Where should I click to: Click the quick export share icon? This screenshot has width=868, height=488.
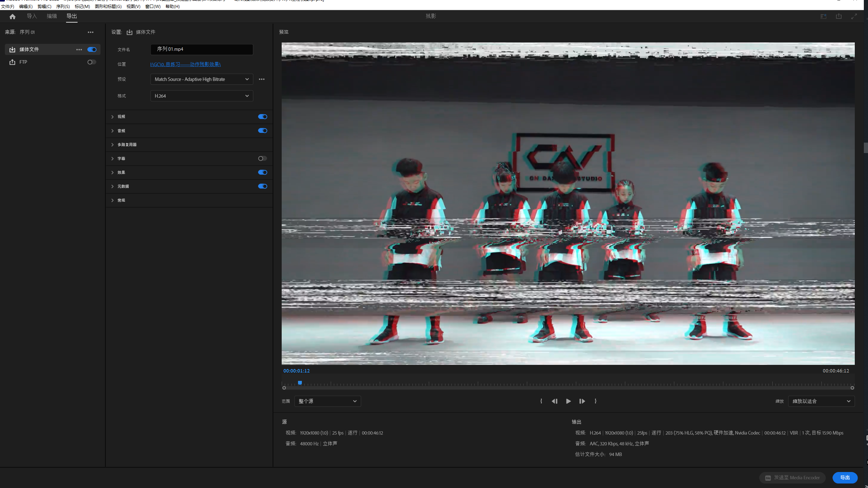tap(838, 16)
